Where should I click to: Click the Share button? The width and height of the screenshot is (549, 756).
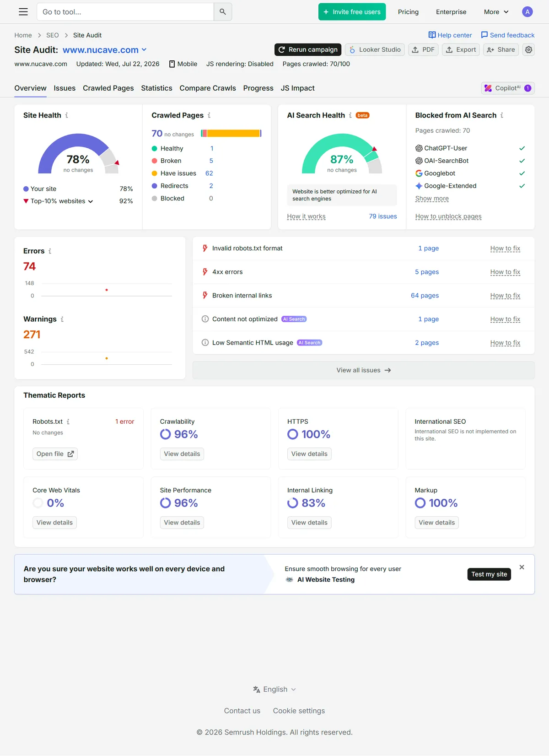coord(501,49)
